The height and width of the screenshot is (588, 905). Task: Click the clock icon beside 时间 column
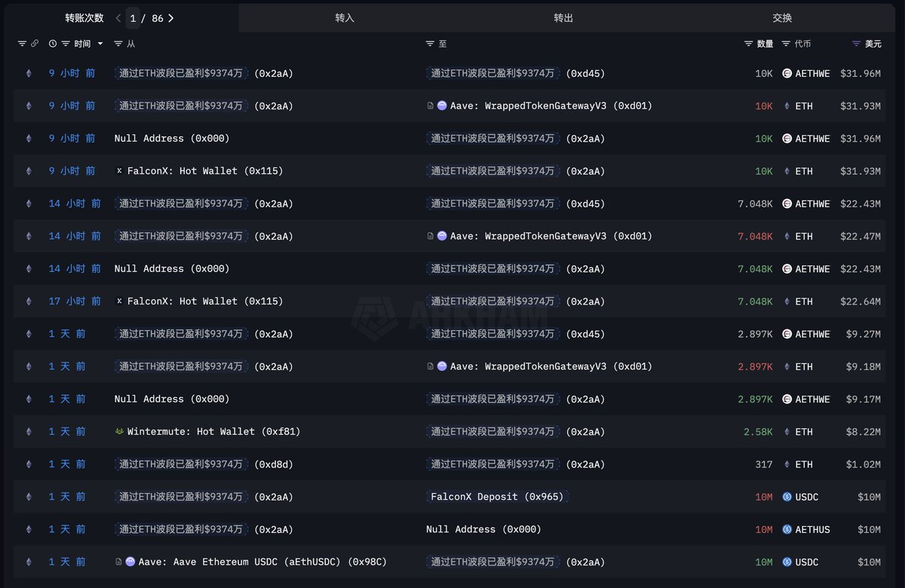tap(53, 44)
